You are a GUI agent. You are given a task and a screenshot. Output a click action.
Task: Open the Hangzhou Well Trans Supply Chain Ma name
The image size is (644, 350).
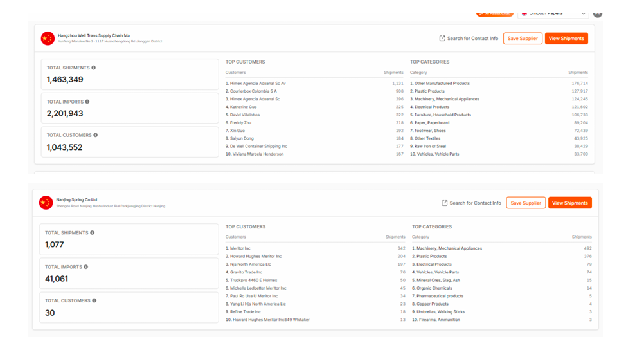click(94, 36)
